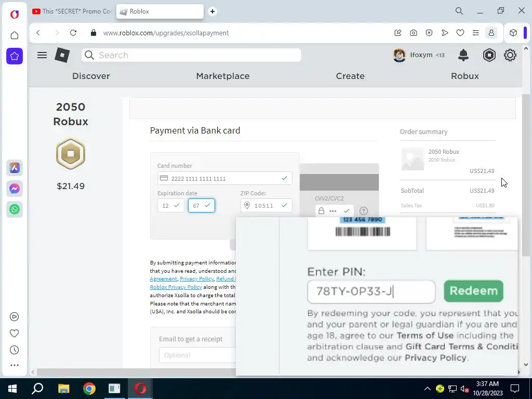Open Player icon in sidebar
The image size is (532, 399).
(14, 316)
